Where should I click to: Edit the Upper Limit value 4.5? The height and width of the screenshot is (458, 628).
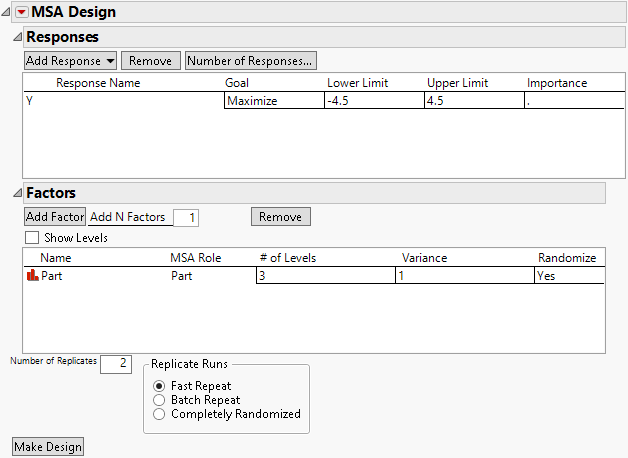(x=472, y=101)
